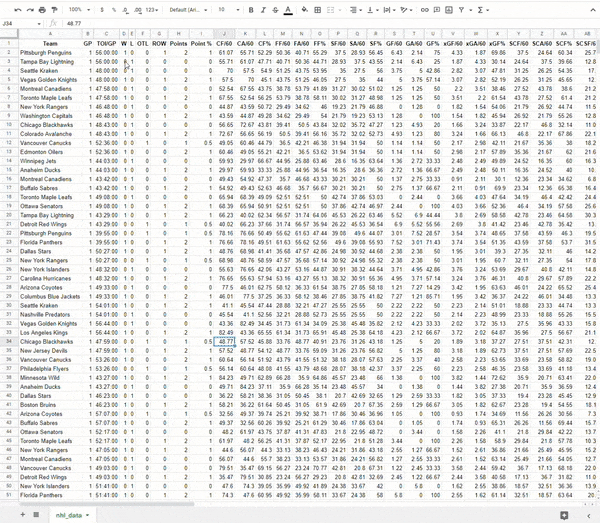This screenshot has width=600, height=523.
Task: Select New Jersey Devils cell
Action: pyautogui.click(x=50, y=350)
